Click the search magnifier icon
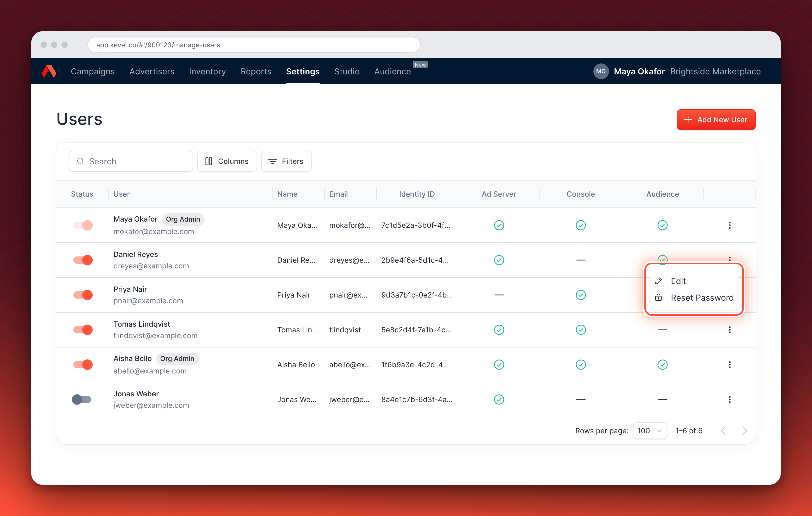 tap(81, 162)
